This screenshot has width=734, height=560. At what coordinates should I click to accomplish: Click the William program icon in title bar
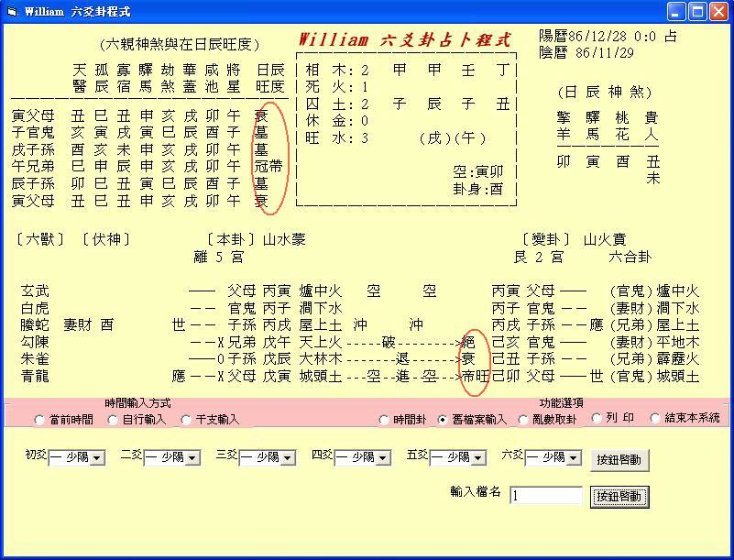click(11, 11)
